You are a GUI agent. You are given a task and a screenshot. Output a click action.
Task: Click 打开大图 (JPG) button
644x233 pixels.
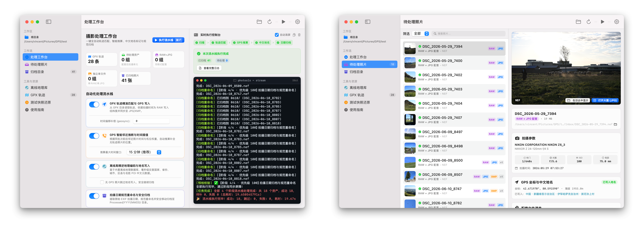coord(605,100)
